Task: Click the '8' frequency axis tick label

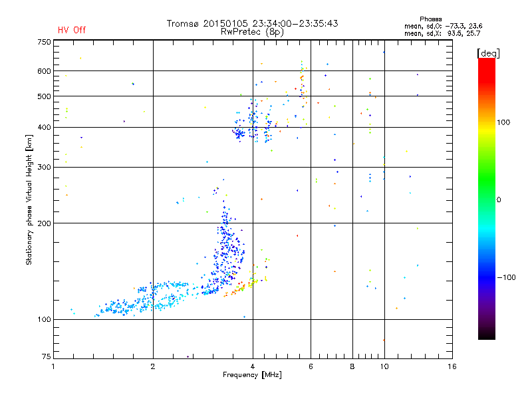Action: pyautogui.click(x=352, y=366)
